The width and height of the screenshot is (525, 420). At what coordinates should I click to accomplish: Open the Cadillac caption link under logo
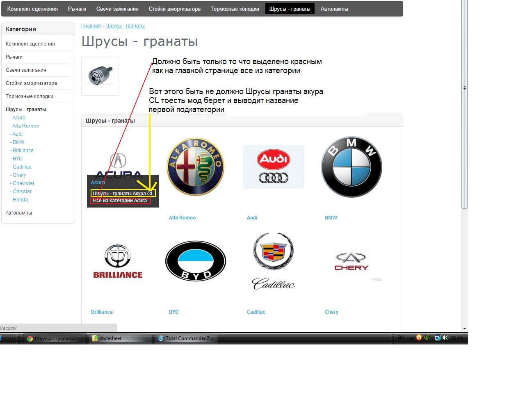(256, 312)
